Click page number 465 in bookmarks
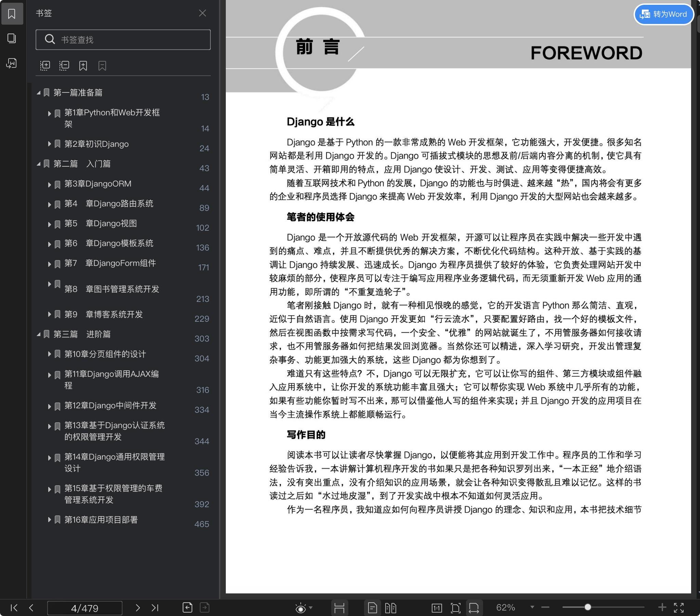The height and width of the screenshot is (616, 700). (x=202, y=524)
